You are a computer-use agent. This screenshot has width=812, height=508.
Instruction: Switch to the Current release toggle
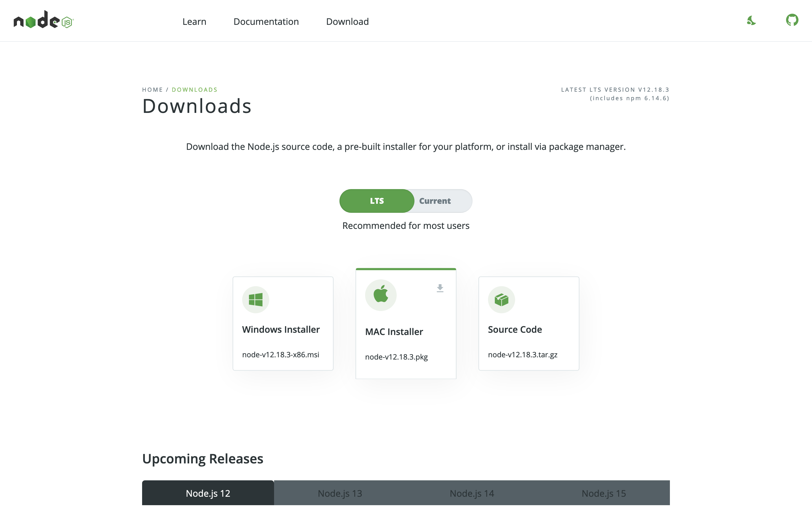435,201
